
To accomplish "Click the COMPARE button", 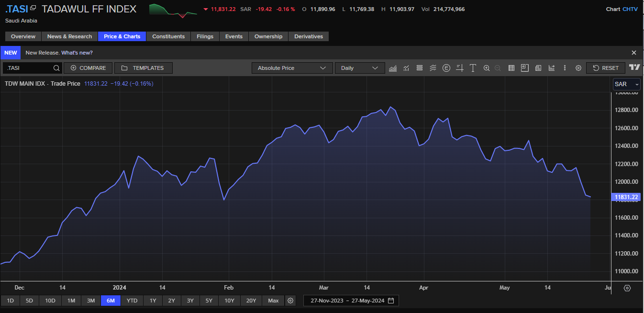I will tap(88, 68).
